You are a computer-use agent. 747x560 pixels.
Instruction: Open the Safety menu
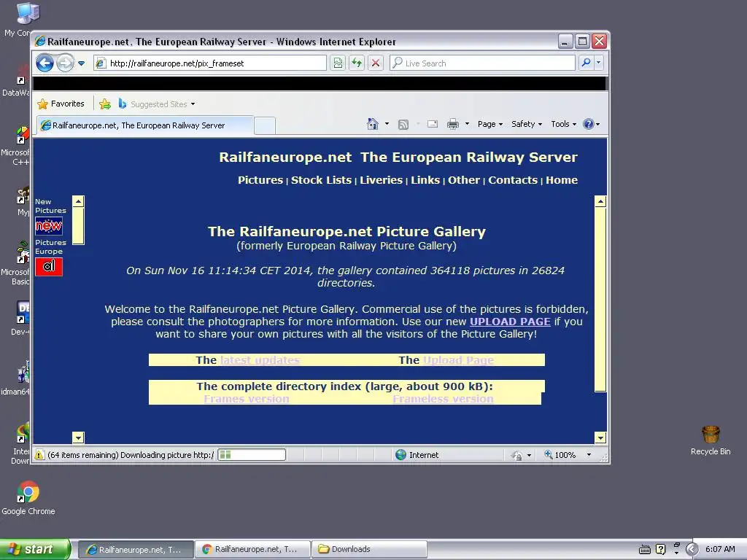(527, 124)
